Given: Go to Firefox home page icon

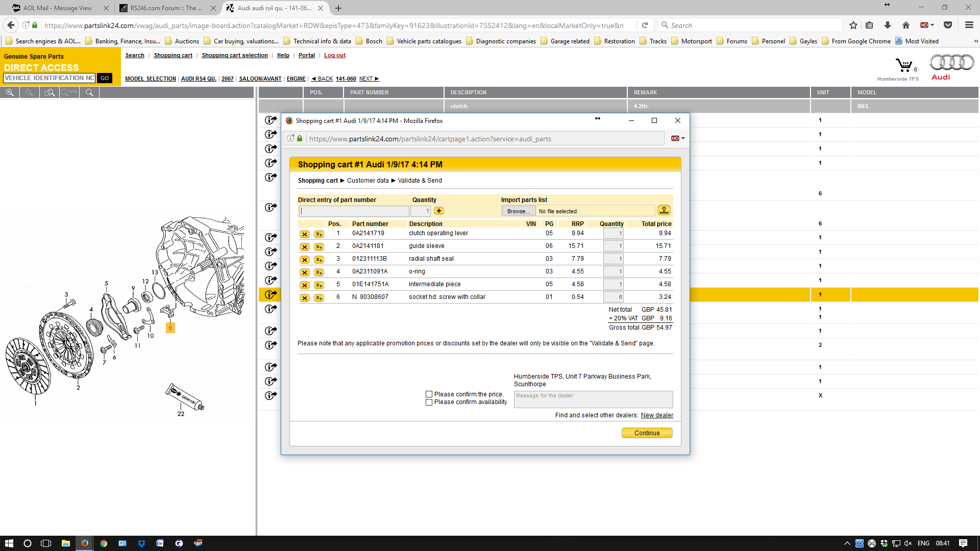Looking at the screenshot, I should tap(906, 25).
